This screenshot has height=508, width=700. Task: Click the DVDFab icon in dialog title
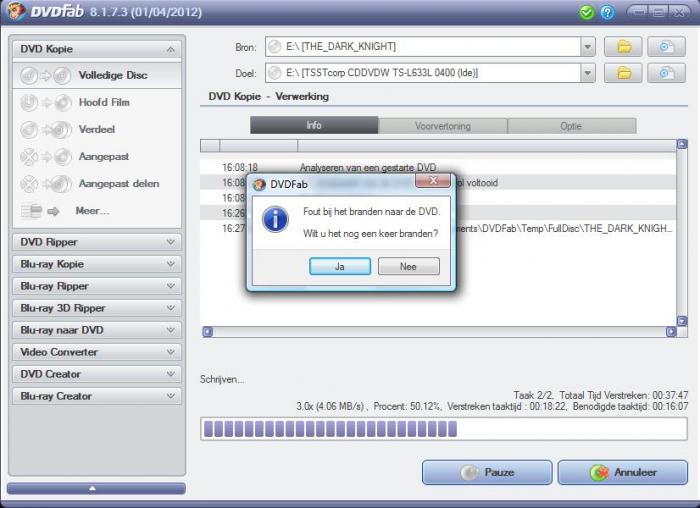(x=259, y=184)
